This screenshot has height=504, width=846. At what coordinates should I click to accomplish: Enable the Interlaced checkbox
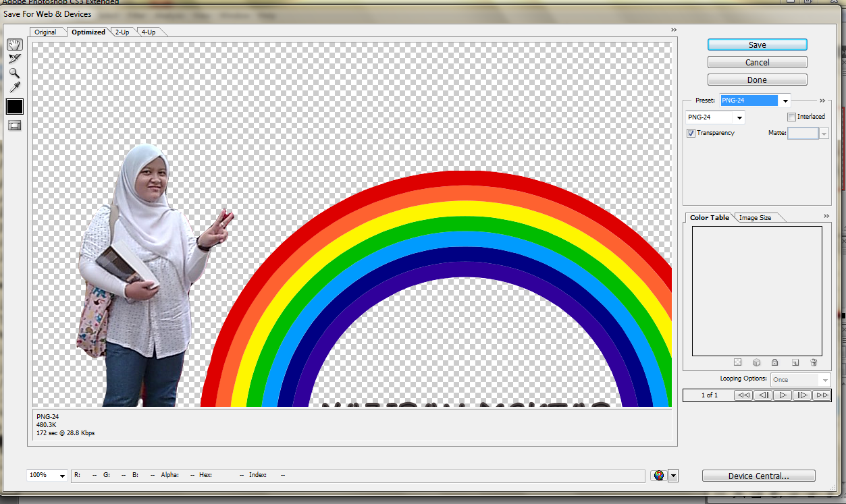(x=791, y=116)
